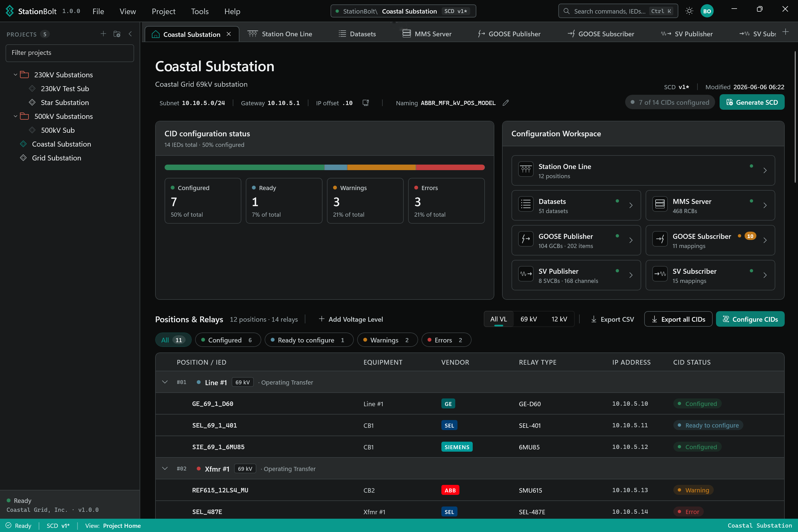The width and height of the screenshot is (798, 532).
Task: Edit the naming convention pencil icon
Action: pos(505,103)
